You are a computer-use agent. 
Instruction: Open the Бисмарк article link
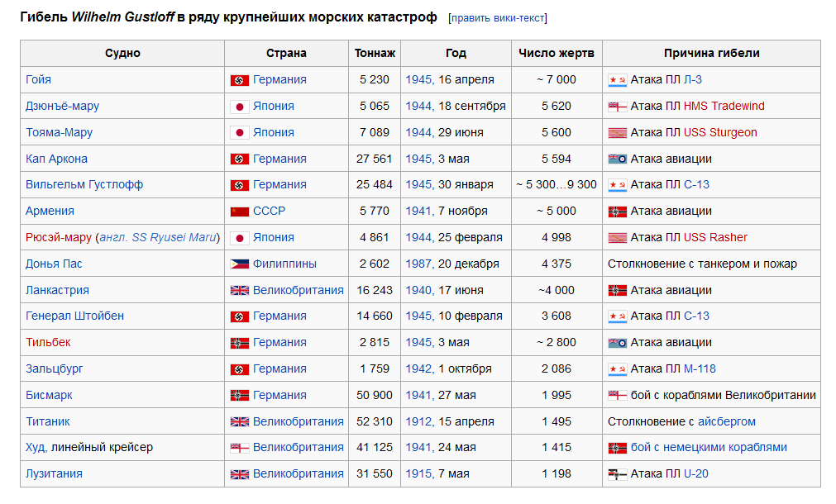coord(49,395)
